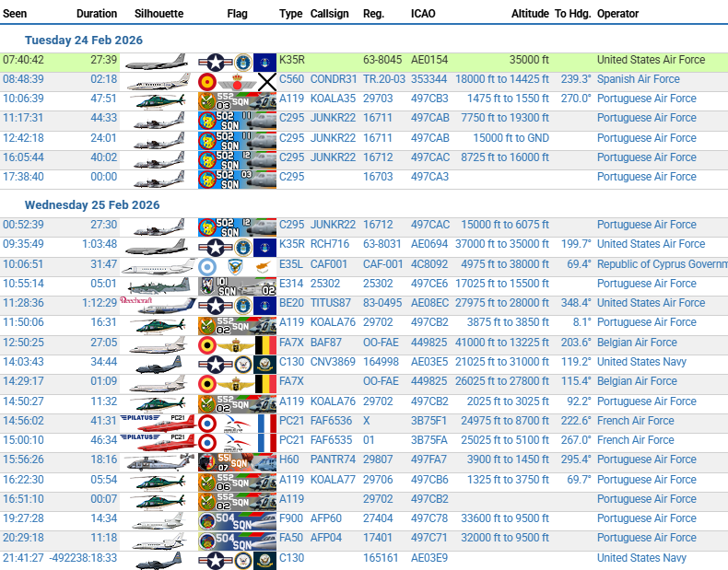Open ICAO code AE08EC

pyautogui.click(x=429, y=303)
